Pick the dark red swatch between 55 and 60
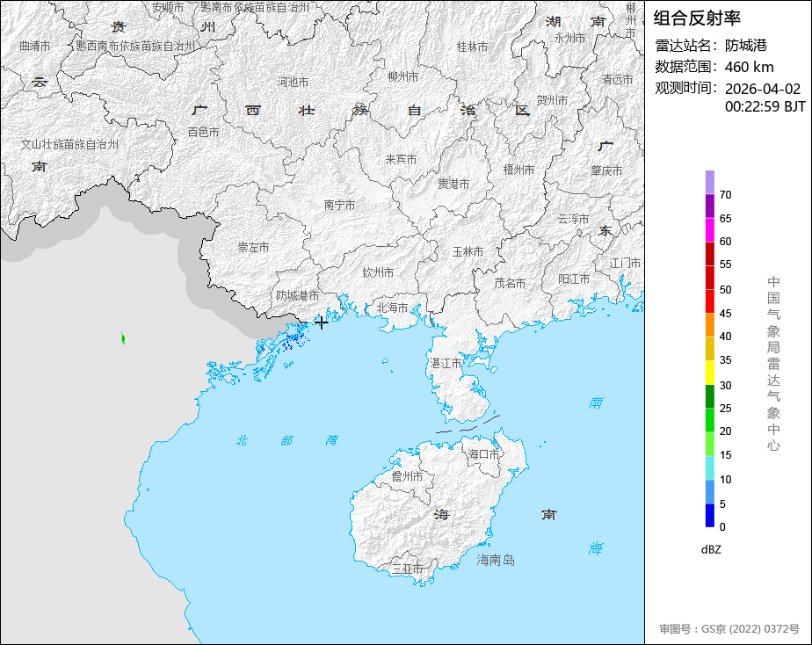The height and width of the screenshot is (645, 812). tap(709, 254)
